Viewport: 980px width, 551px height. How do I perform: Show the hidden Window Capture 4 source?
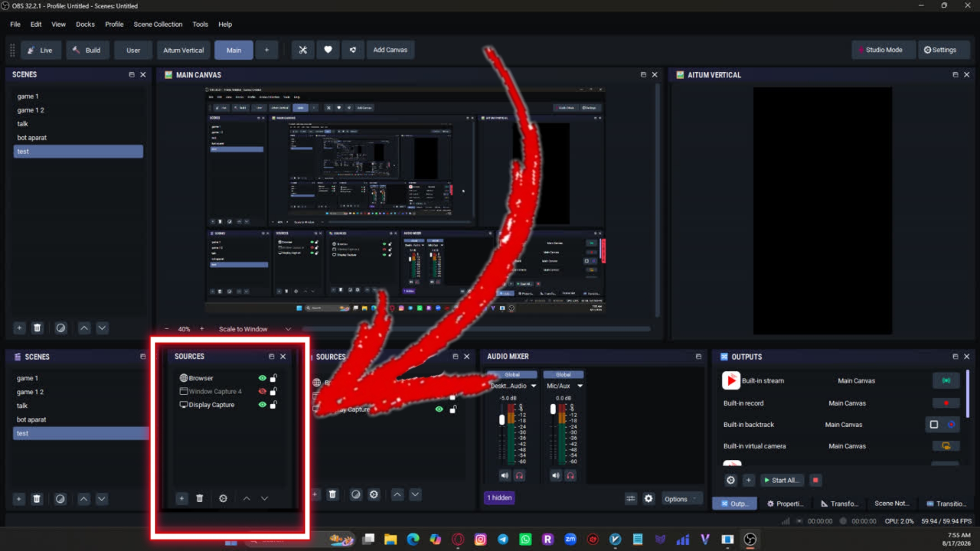click(x=262, y=391)
